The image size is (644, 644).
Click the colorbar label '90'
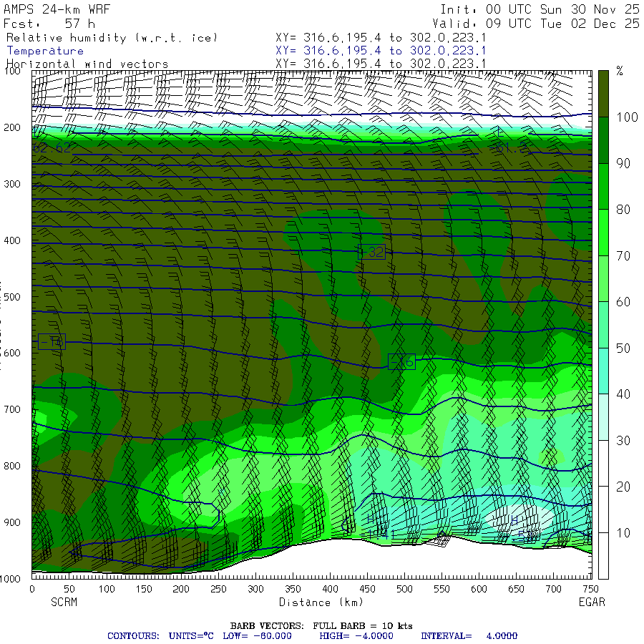[623, 163]
